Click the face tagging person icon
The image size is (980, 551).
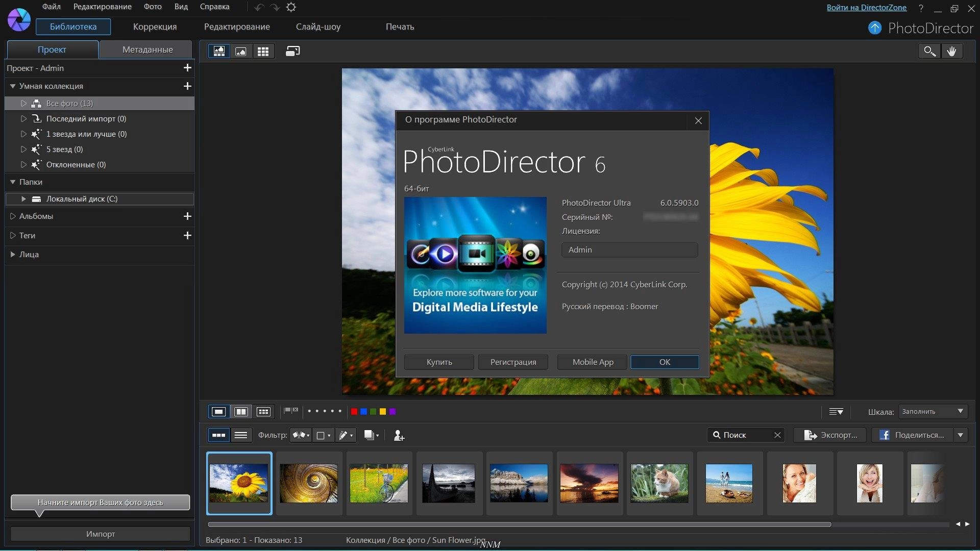point(399,435)
